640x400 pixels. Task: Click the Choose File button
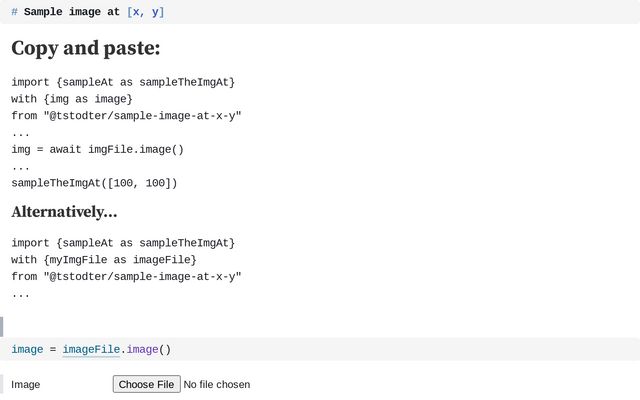[x=147, y=384]
